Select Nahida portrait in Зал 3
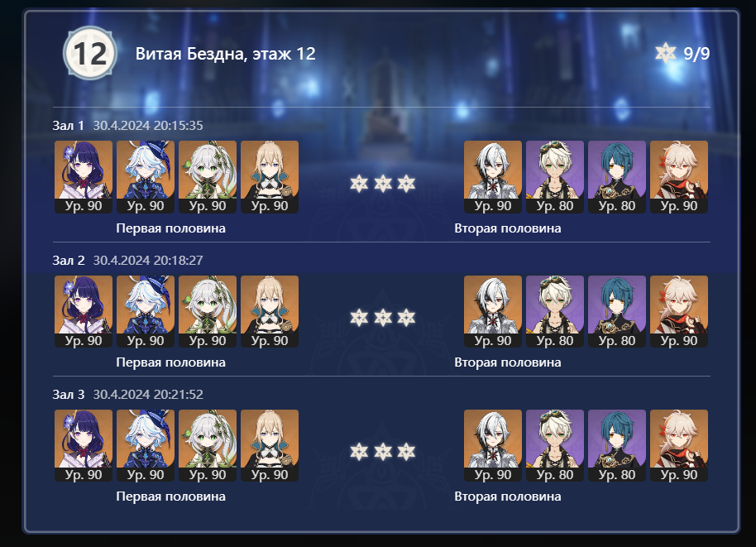The height and width of the screenshot is (547, 756). (208, 445)
